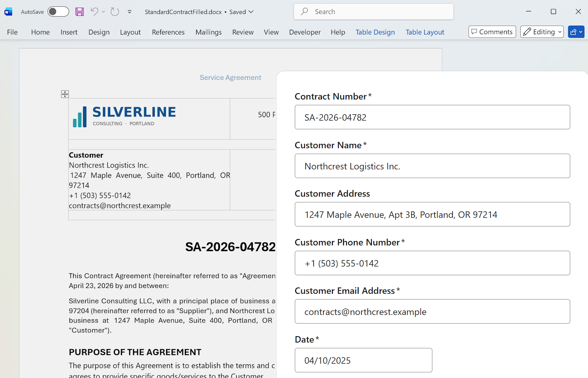Minimize the Word window
Viewport: 588px width, 378px height.
click(x=528, y=12)
